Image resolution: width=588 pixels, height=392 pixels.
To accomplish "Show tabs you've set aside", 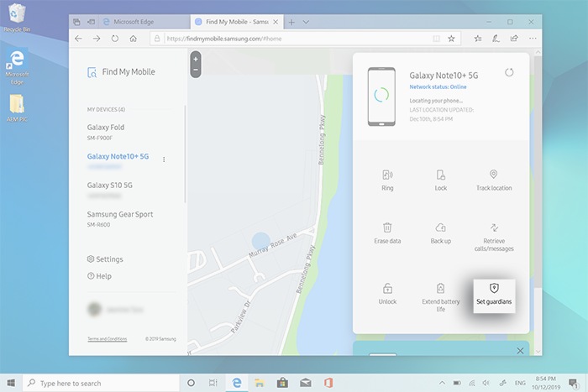I will point(76,22).
